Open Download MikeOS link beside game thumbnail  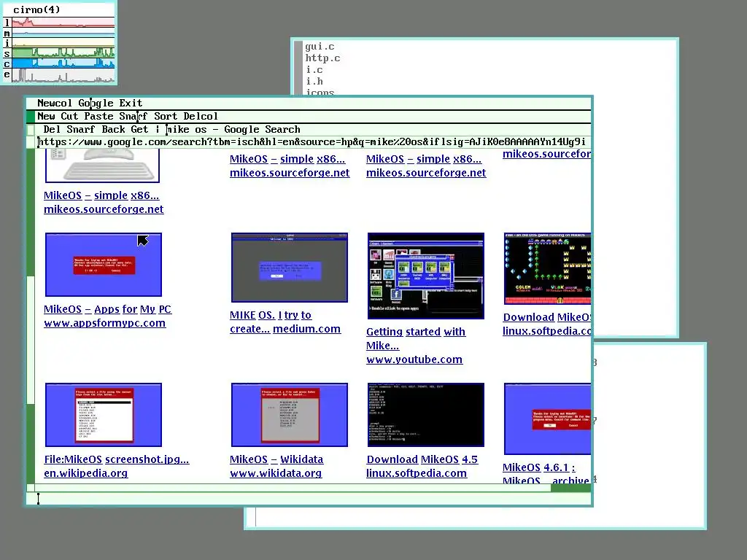click(547, 317)
